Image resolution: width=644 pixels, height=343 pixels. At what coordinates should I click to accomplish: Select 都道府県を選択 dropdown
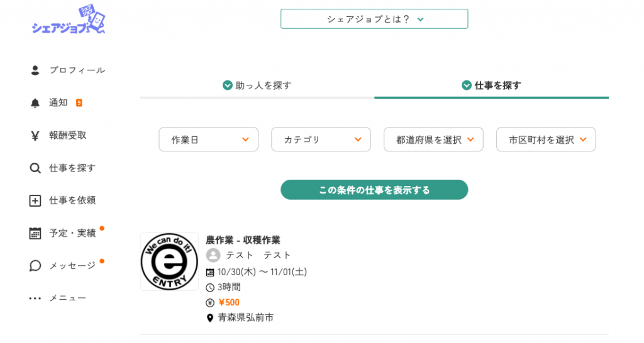(x=433, y=139)
